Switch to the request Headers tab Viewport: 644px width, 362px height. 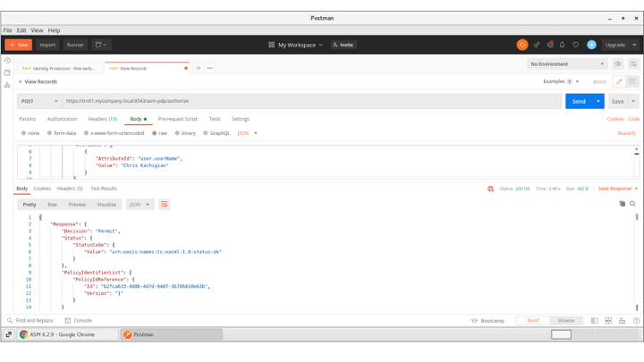[103, 119]
